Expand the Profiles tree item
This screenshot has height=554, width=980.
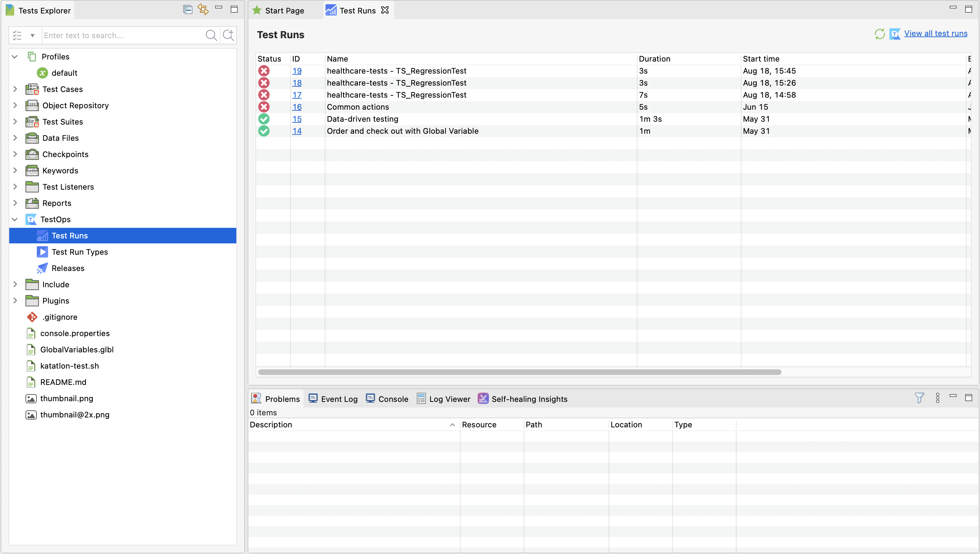[16, 57]
